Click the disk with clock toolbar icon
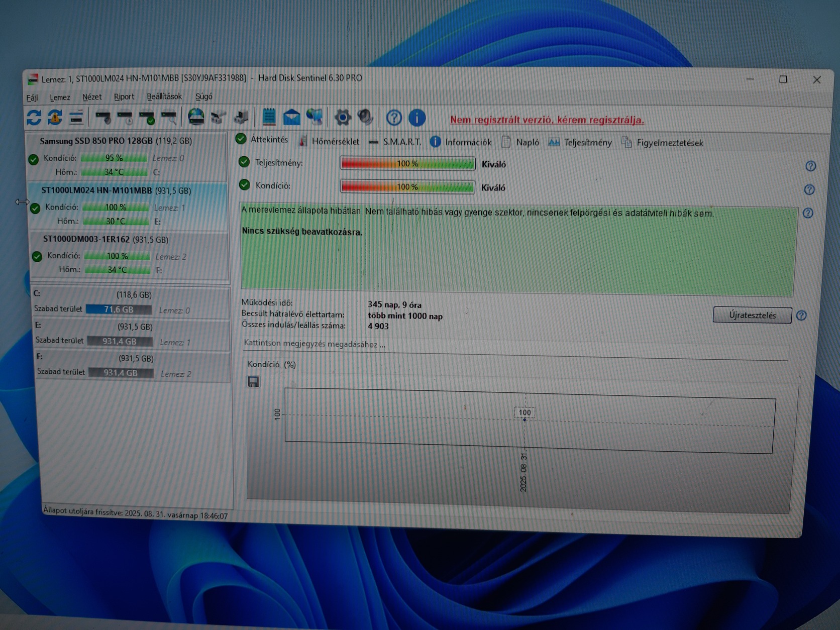Screen dimensions: 840x630 [125, 118]
